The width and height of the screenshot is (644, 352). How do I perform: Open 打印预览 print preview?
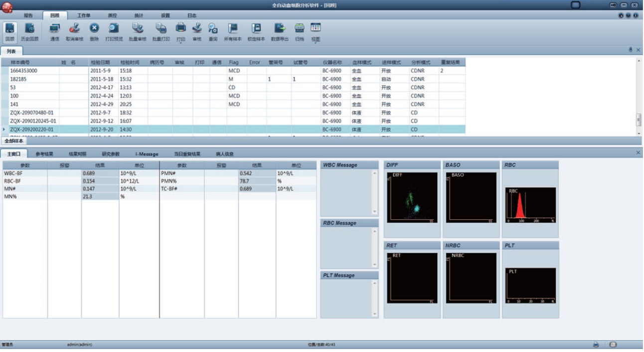114,31
